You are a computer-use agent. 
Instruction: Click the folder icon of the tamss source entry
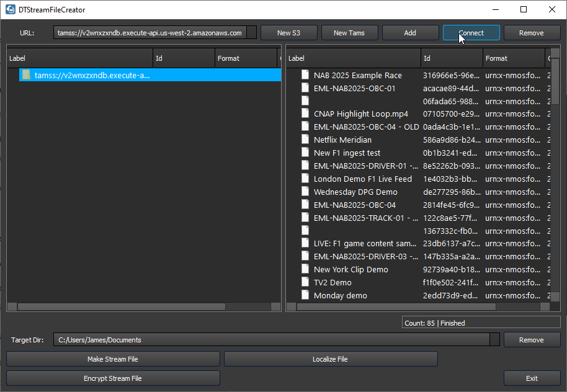click(x=26, y=75)
